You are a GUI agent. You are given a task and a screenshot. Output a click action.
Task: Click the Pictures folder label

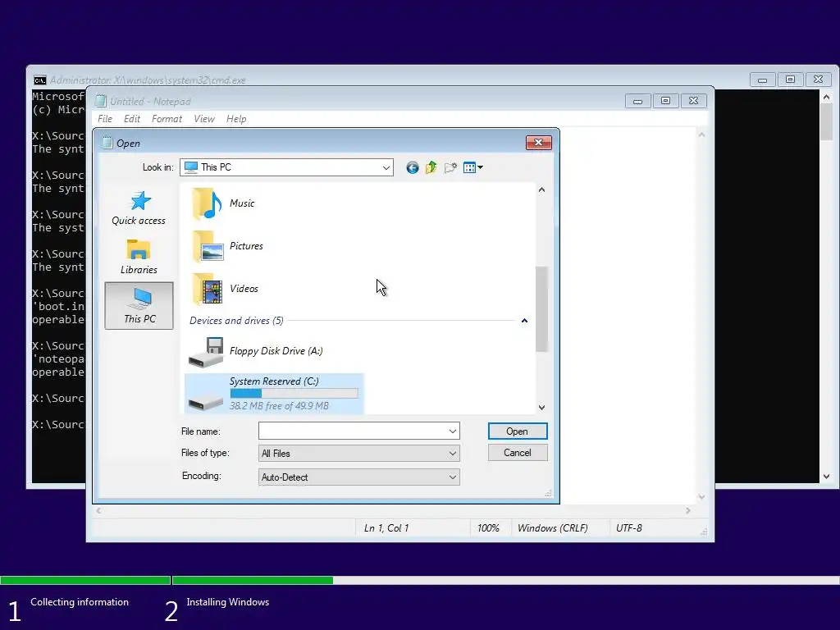(x=246, y=246)
